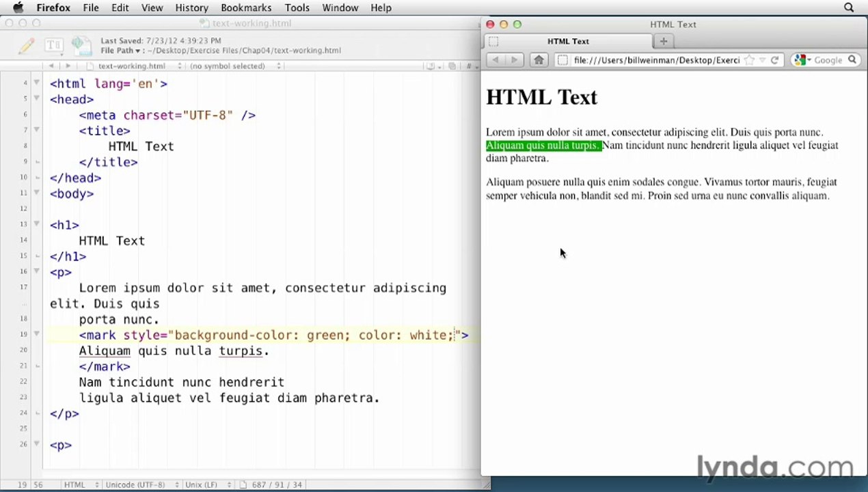Open the Spotlight search icon in menu bar
868x492 pixels.
[849, 8]
